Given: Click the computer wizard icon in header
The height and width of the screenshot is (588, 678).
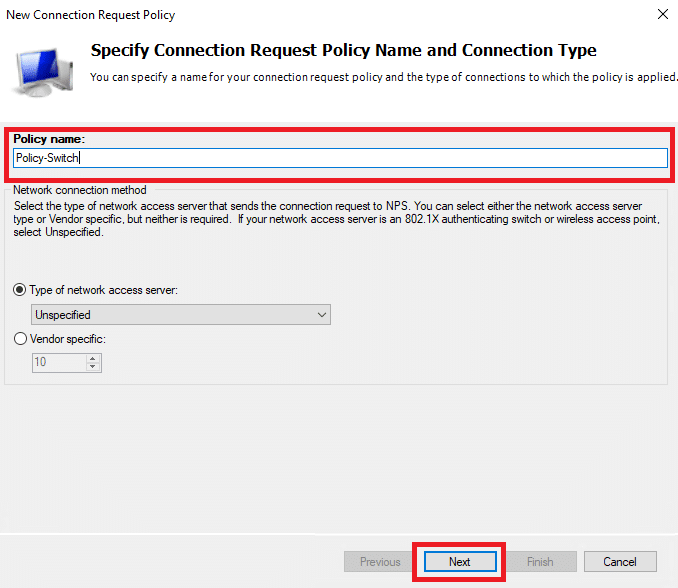Looking at the screenshot, I should [x=43, y=72].
